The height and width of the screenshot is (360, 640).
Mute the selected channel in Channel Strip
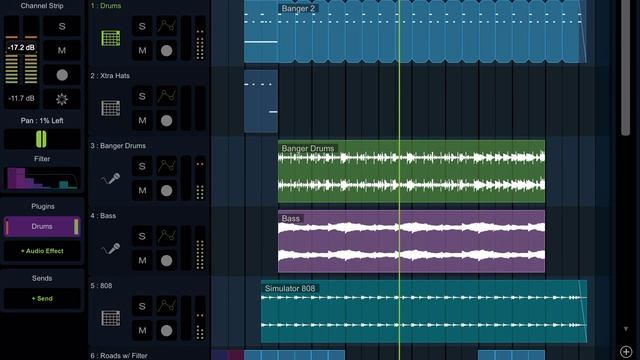click(x=62, y=51)
